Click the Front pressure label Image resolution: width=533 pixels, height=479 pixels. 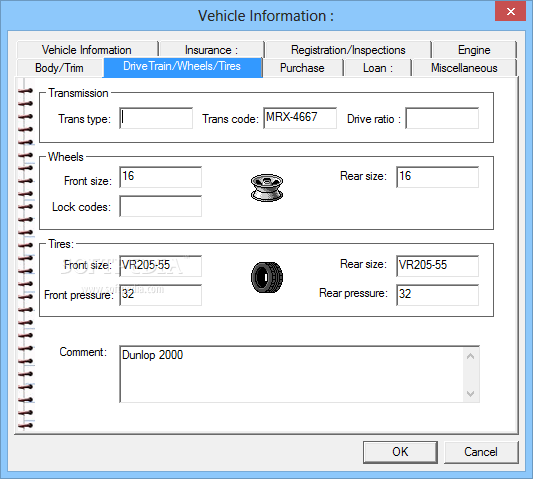79,295
